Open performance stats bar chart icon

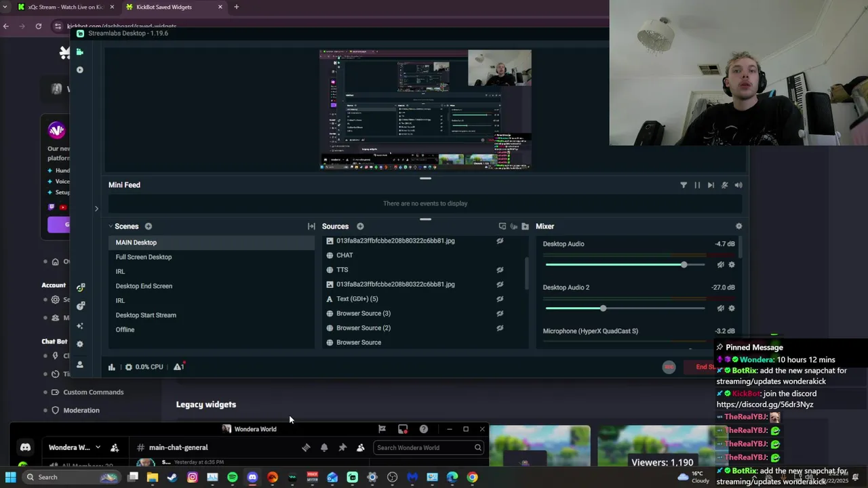111,367
